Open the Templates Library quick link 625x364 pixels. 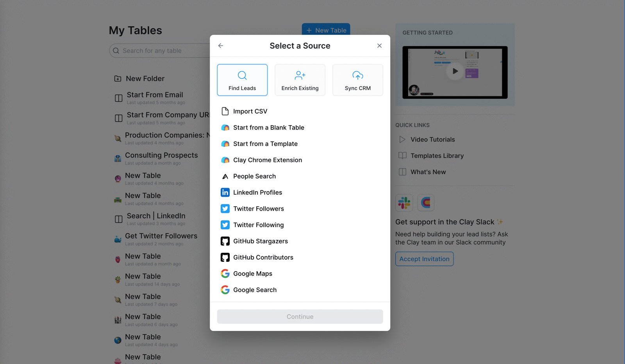click(437, 156)
